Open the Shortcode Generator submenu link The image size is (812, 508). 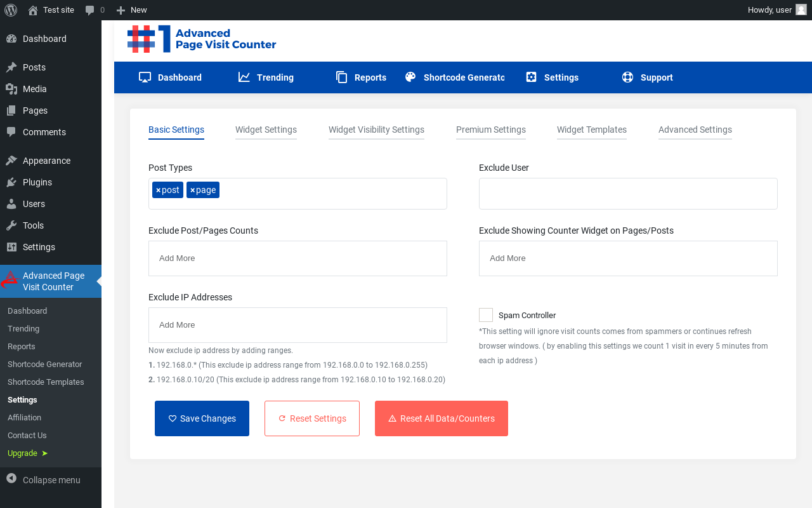[x=45, y=364]
